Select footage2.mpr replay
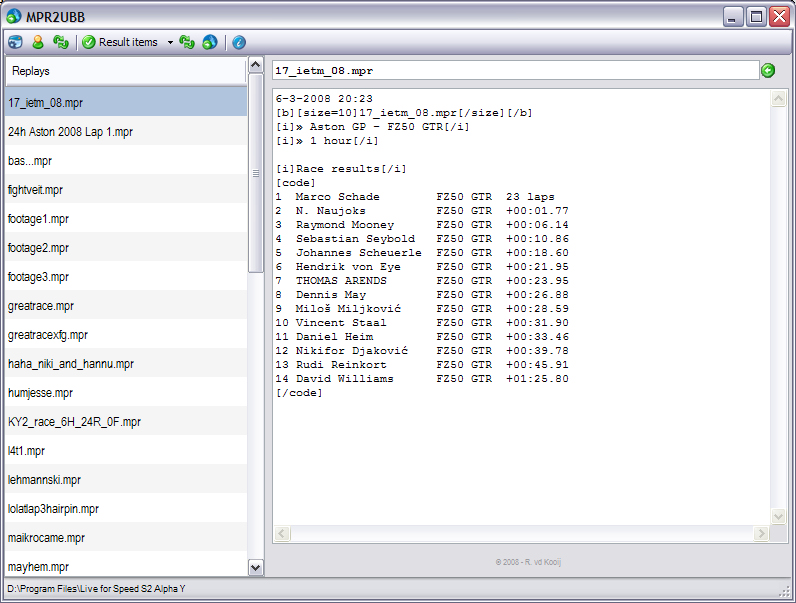Image resolution: width=796 pixels, height=603 pixels. coord(126,247)
